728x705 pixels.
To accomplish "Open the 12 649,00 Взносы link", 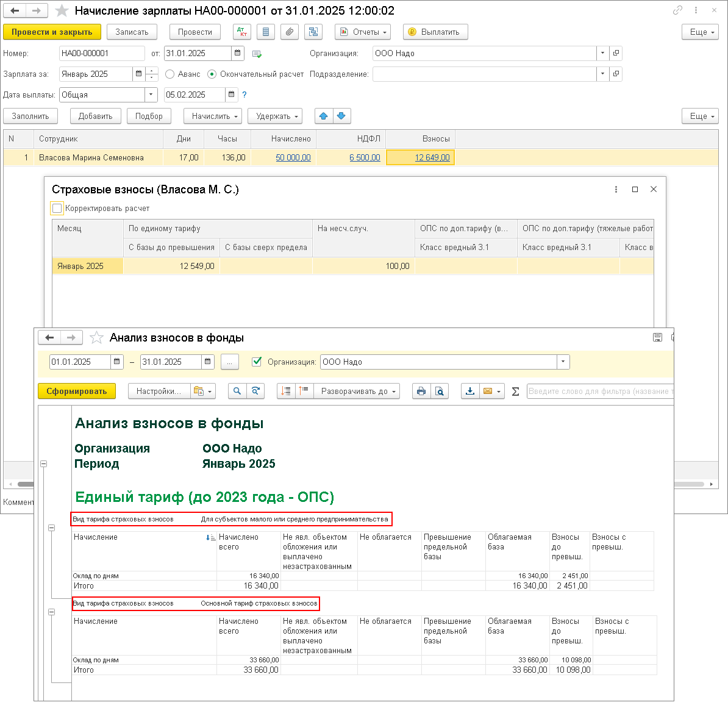I will click(x=432, y=157).
